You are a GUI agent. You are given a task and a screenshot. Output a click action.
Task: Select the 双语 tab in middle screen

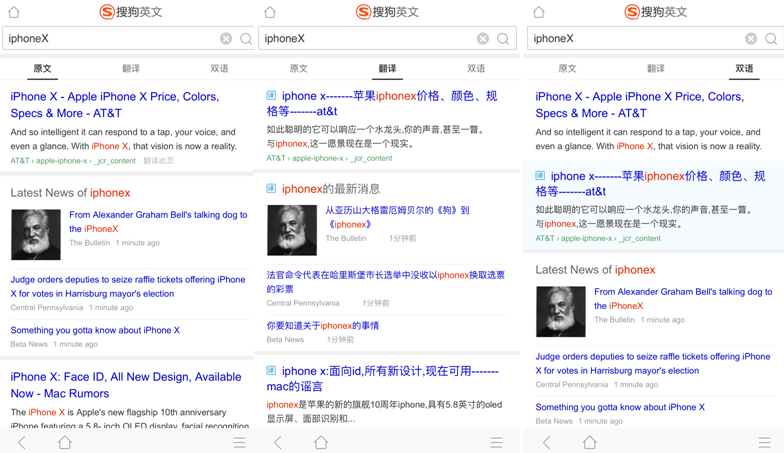click(x=476, y=68)
